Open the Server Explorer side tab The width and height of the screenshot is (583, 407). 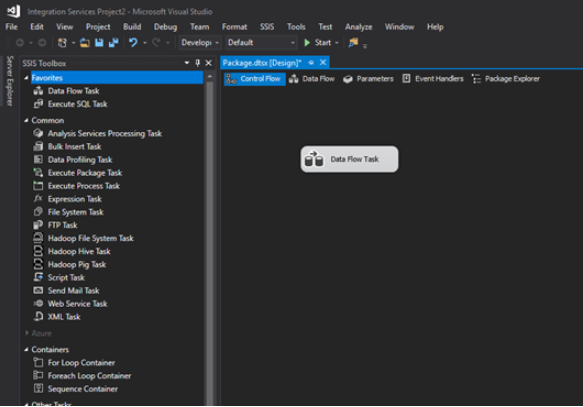[10, 81]
